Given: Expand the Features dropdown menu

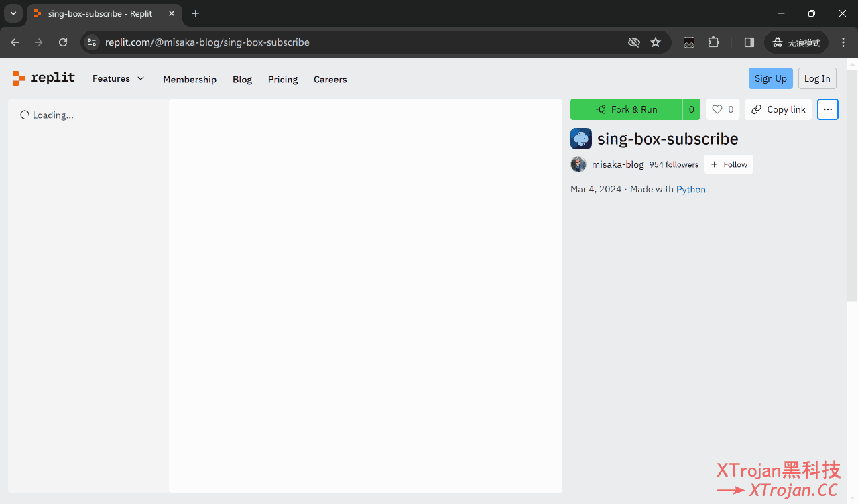Looking at the screenshot, I should [119, 78].
